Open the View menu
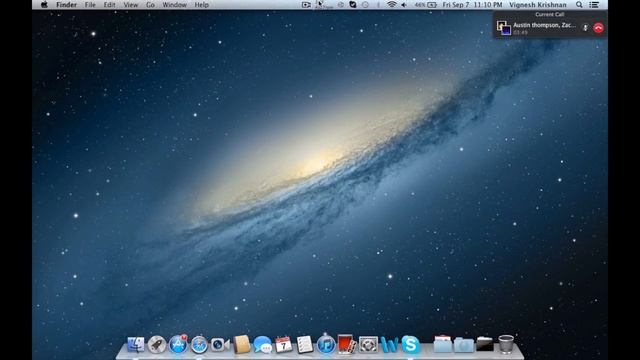Image resolution: width=640 pixels, height=360 pixels. [x=131, y=5]
